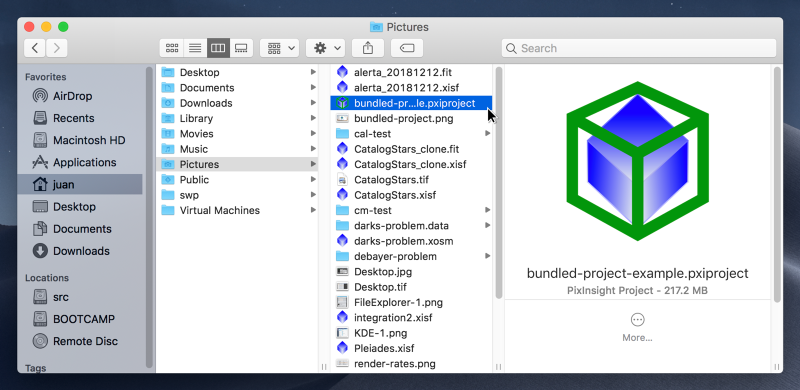This screenshot has height=390, width=800.
Task: Select Desktop.tif file
Action: [x=411, y=287]
